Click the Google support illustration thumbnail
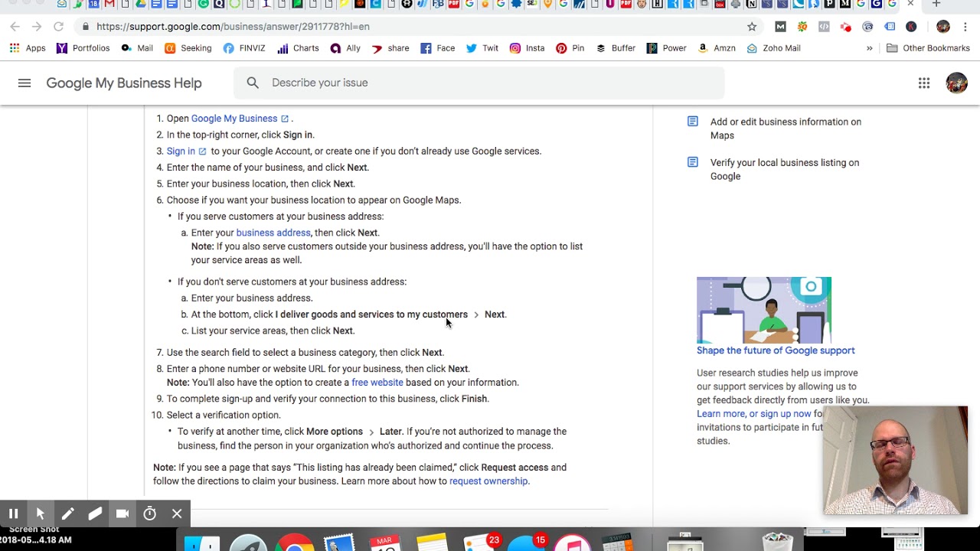Image resolution: width=980 pixels, height=551 pixels. (x=764, y=310)
